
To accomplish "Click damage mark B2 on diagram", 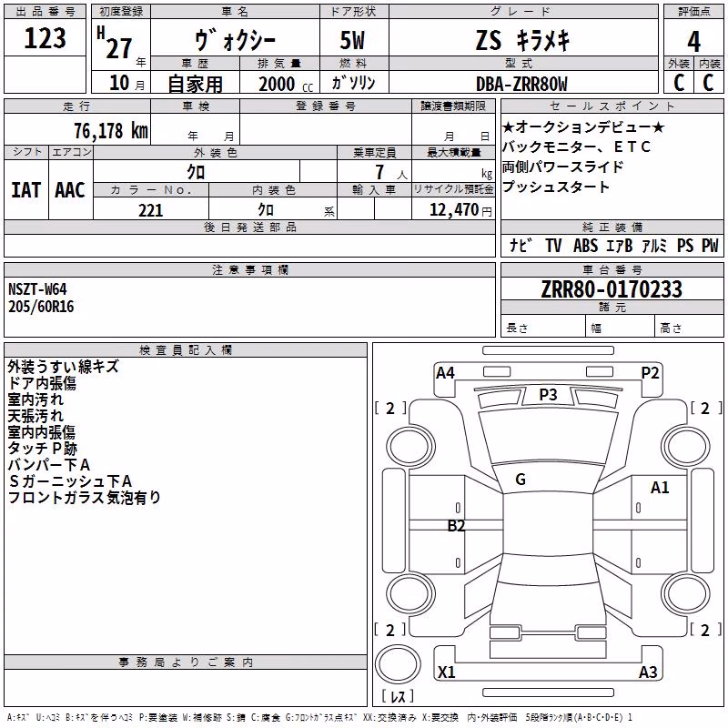I will pos(456,526).
